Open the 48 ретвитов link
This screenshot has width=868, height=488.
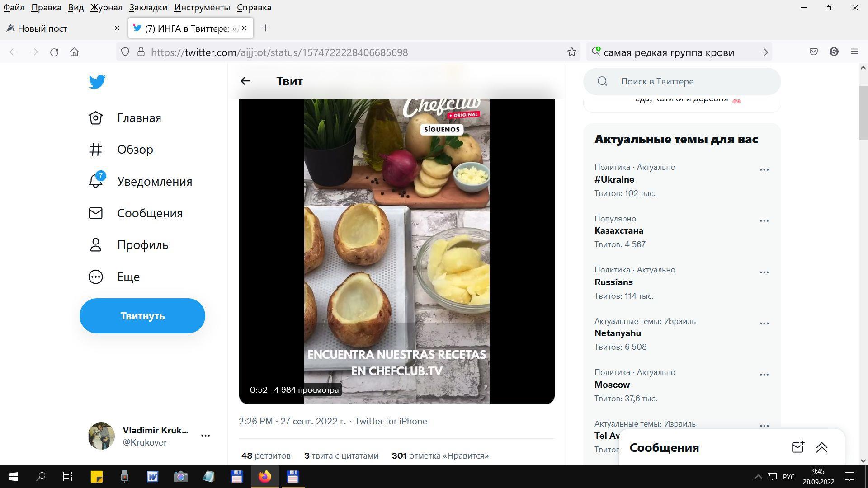[266, 455]
